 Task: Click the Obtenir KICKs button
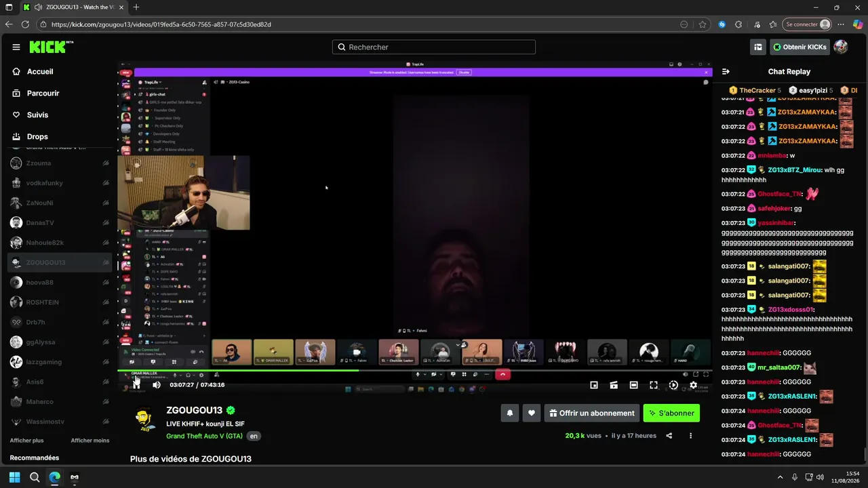[x=800, y=47]
